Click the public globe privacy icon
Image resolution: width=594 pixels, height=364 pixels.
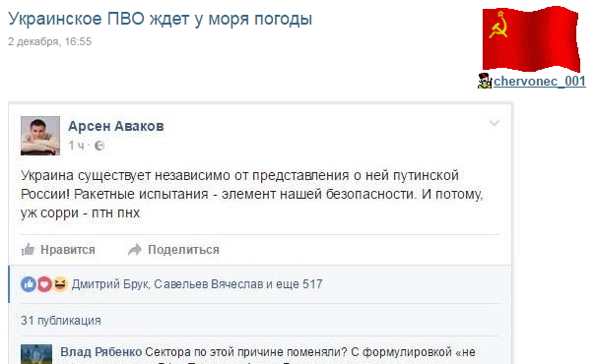point(99,146)
